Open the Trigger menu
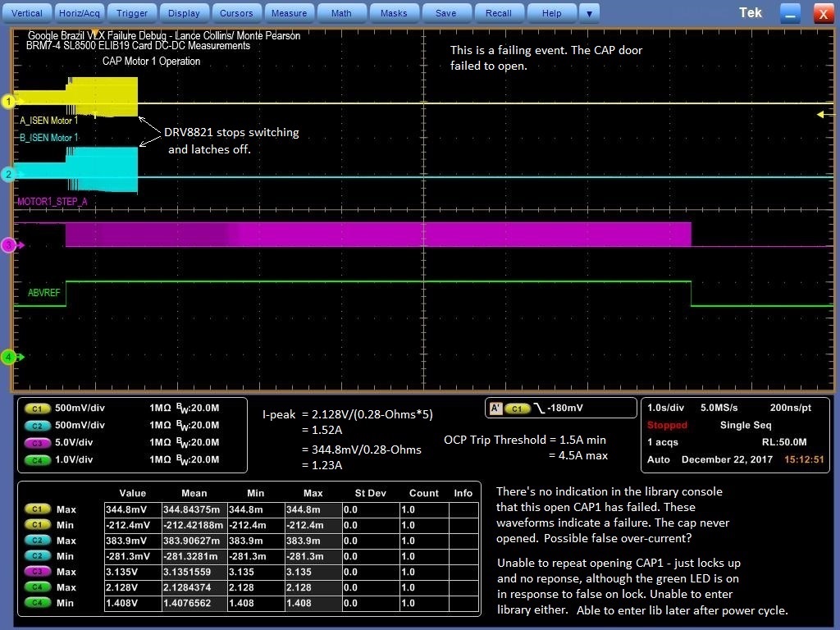Viewport: 840px width, 630px height. point(132,13)
